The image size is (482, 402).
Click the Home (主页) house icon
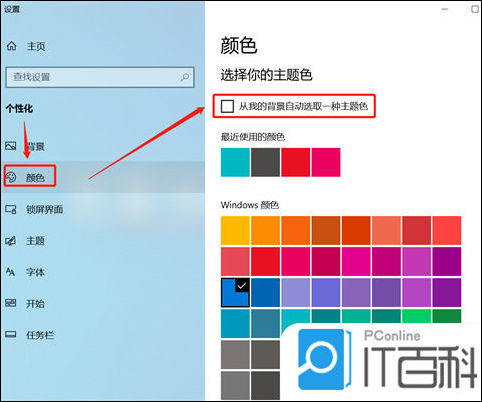pos(11,46)
